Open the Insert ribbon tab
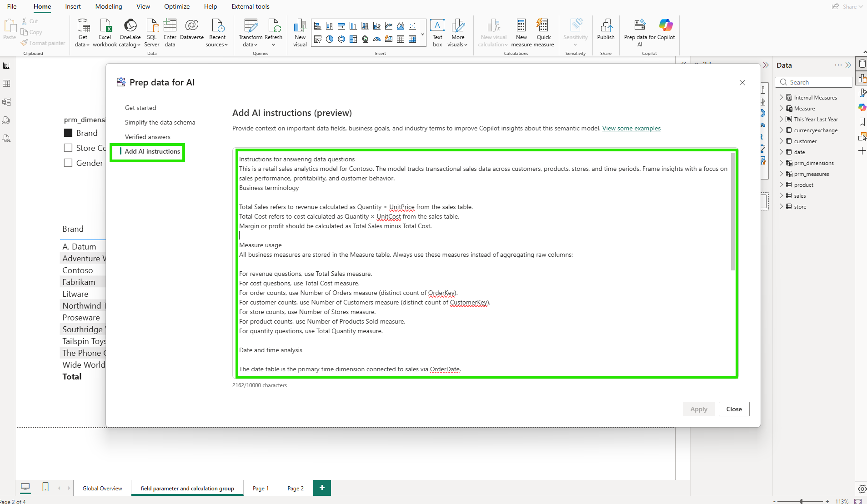The width and height of the screenshot is (867, 504). (x=73, y=6)
